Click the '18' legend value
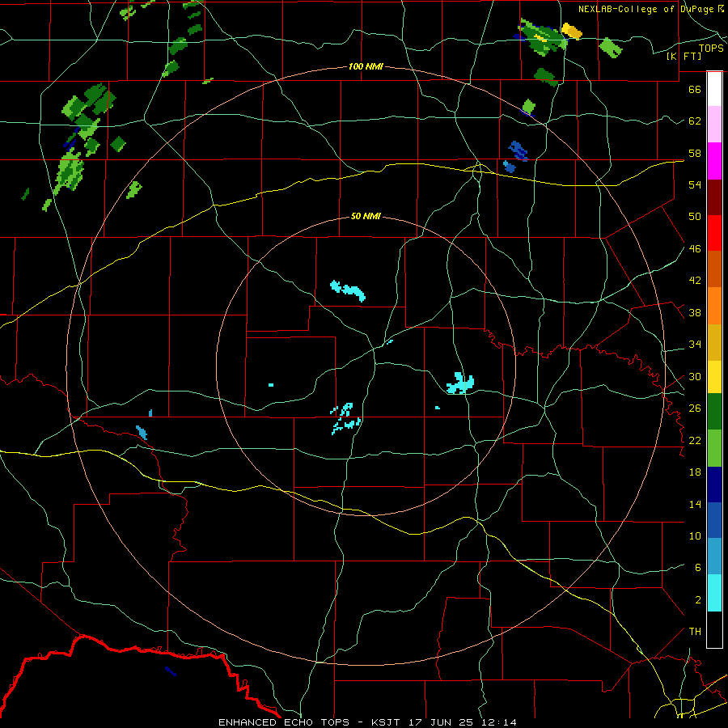Screen dimensions: 728x728 point(695,472)
